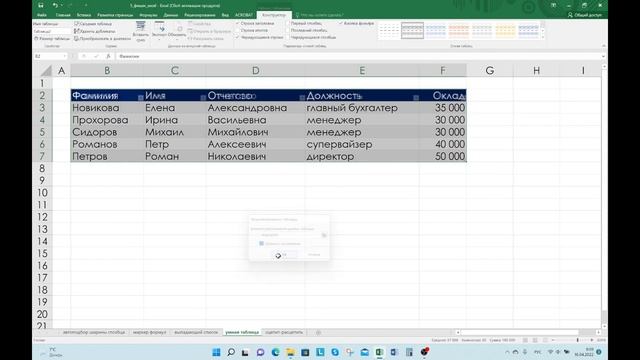This screenshot has height=360, width=640.
Task: Switch to Данные ribbon tab
Action: 171,15
